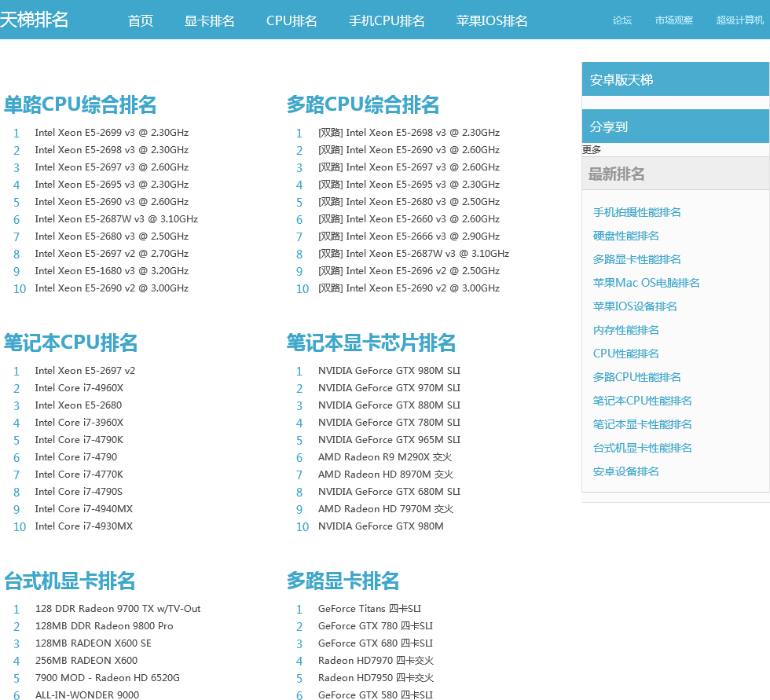
Task: Click the 台式机显卡排名 heading
Action: pos(69,581)
